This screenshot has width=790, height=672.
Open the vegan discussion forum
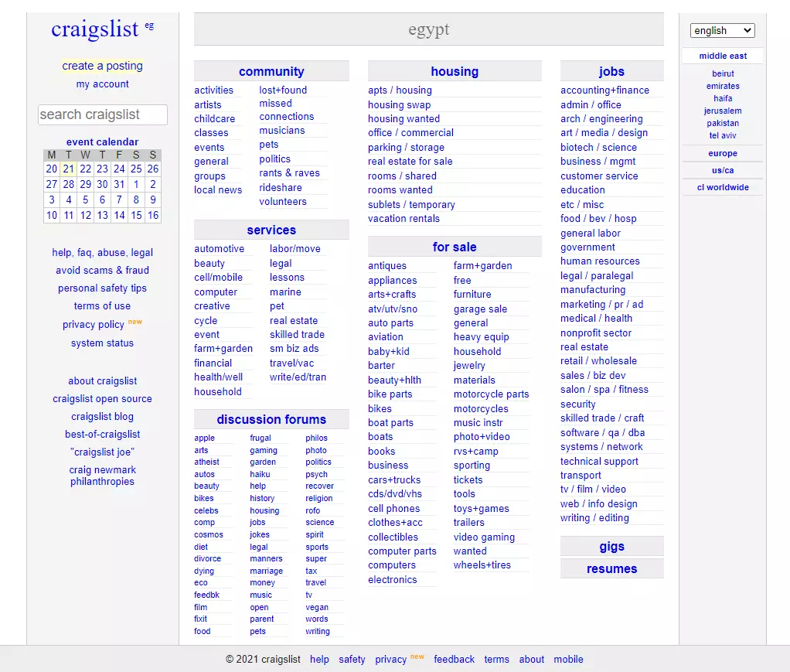(x=316, y=608)
